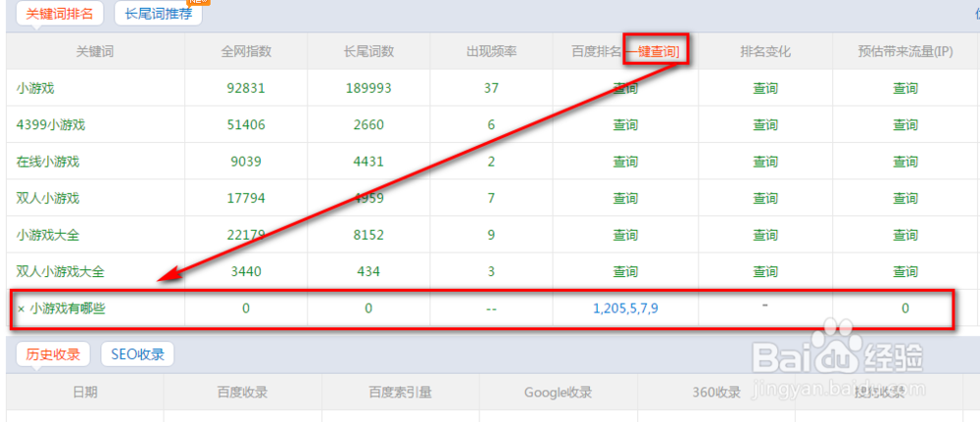
Task: Click the 百度收录 column header
Action: (242, 392)
